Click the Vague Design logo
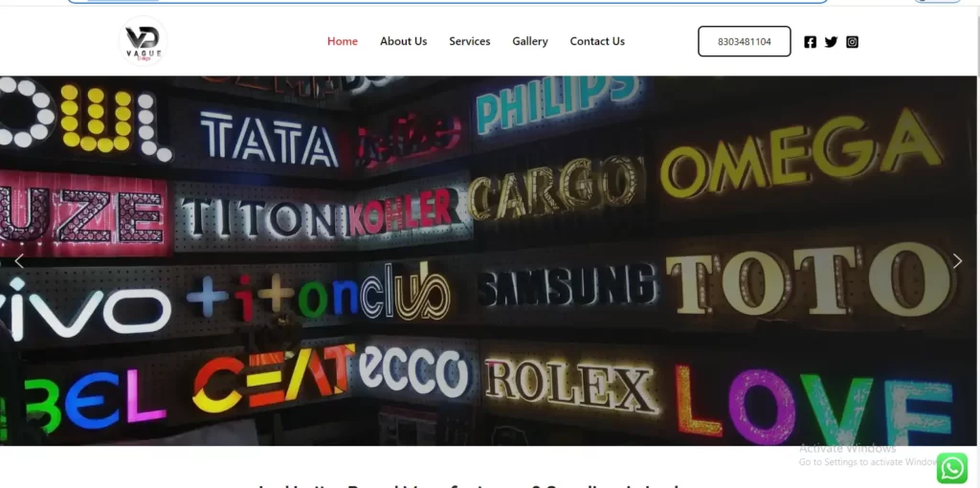The image size is (980, 488). (144, 41)
